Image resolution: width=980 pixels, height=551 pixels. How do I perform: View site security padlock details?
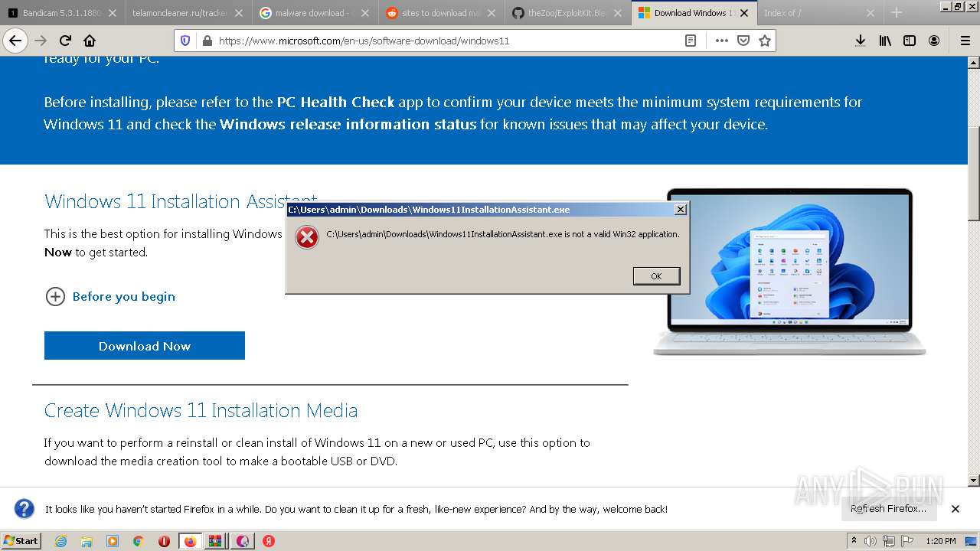pos(206,41)
